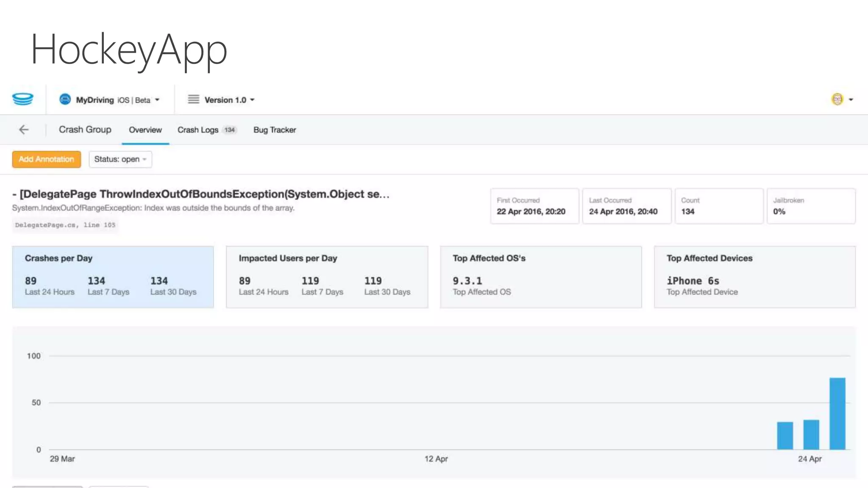This screenshot has width=868, height=488.
Task: Open the Version 1.0 dropdown
Action: (x=252, y=100)
